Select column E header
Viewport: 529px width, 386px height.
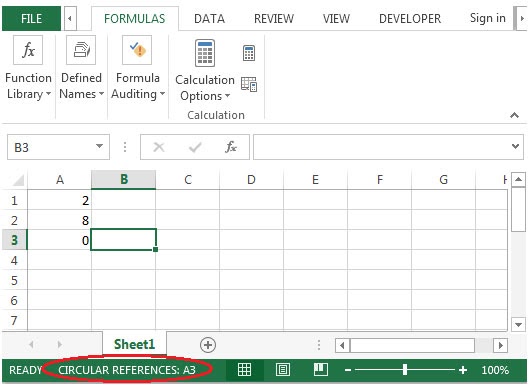point(315,180)
